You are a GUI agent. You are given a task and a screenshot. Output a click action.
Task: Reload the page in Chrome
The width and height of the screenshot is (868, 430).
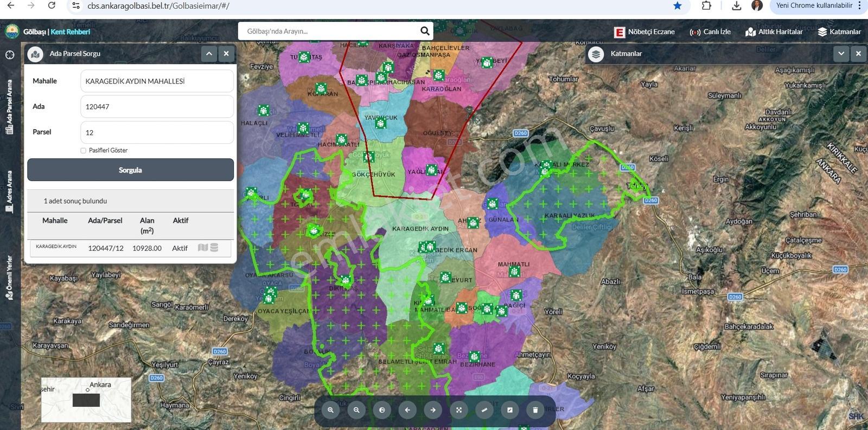pos(52,5)
